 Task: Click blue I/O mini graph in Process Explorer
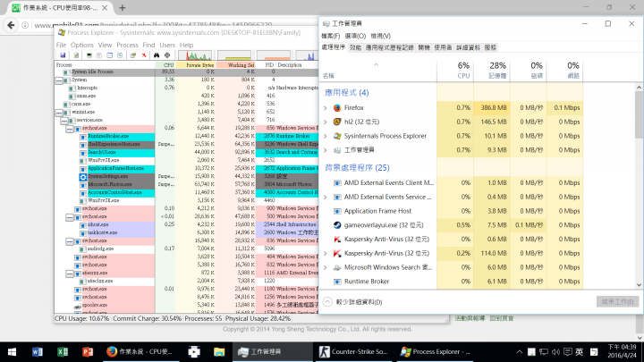(307, 55)
